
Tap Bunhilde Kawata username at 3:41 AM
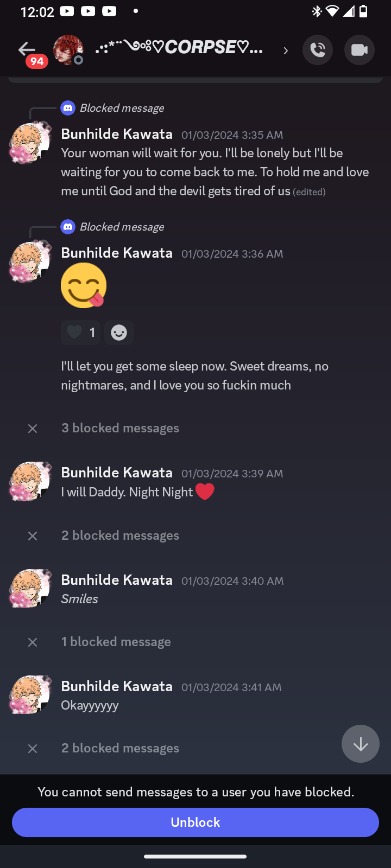click(x=117, y=686)
